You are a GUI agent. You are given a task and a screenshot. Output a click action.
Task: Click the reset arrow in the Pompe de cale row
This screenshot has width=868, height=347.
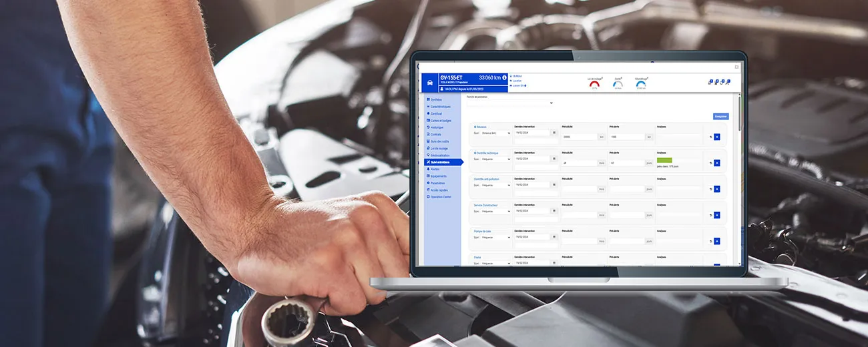[x=710, y=241]
